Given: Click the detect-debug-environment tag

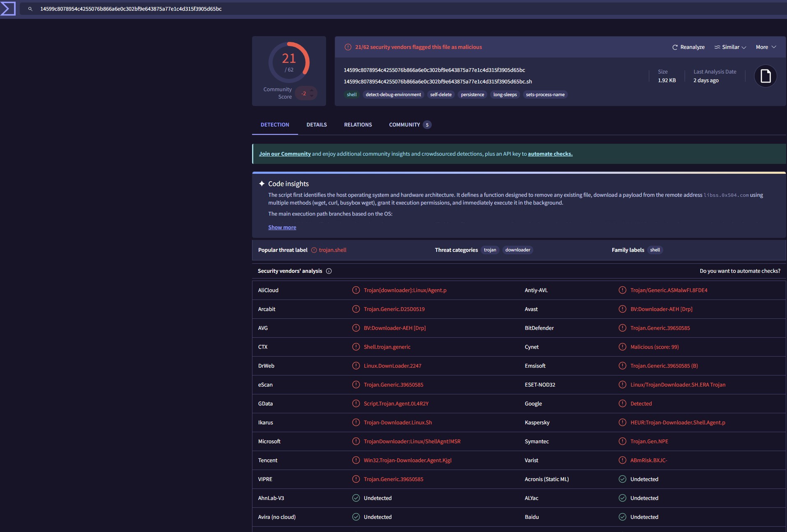Looking at the screenshot, I should click(x=393, y=95).
